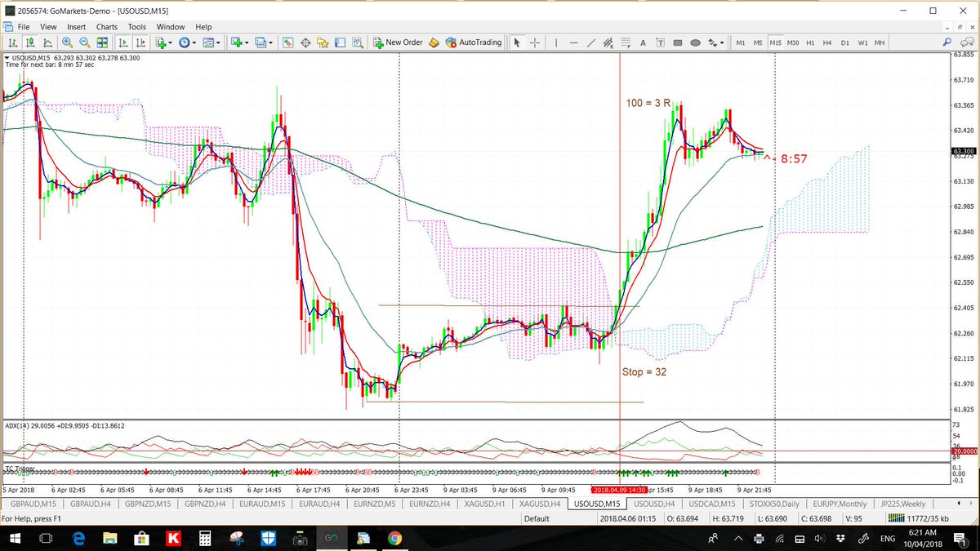The width and height of the screenshot is (980, 551).
Task: Open the Data Window crosshair icon
Action: point(305,42)
